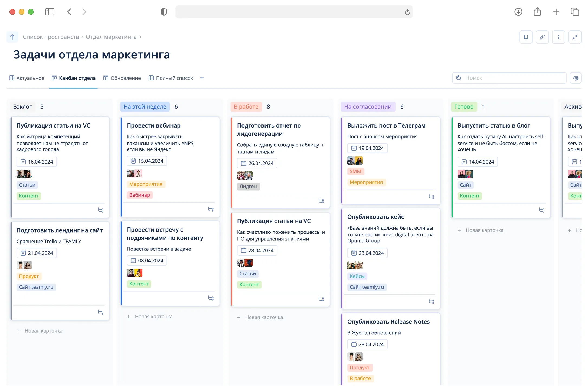The image size is (588, 391).
Task: Open date 28.04.2024 on Release Notes card
Action: [x=367, y=344]
